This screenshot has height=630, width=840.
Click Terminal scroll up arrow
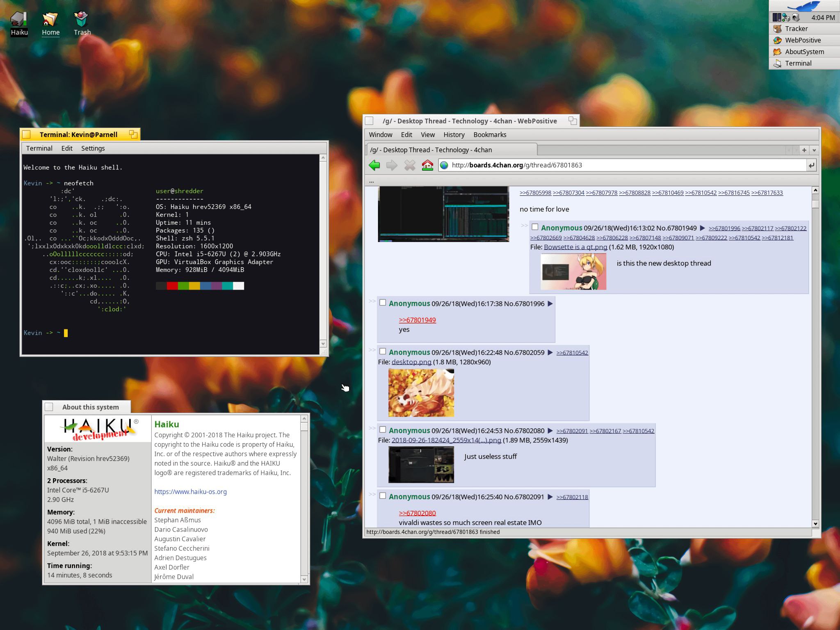323,158
